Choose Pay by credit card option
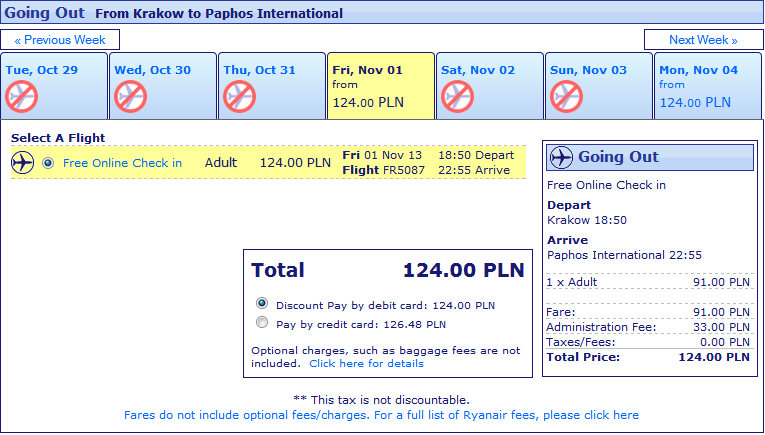 [x=262, y=322]
